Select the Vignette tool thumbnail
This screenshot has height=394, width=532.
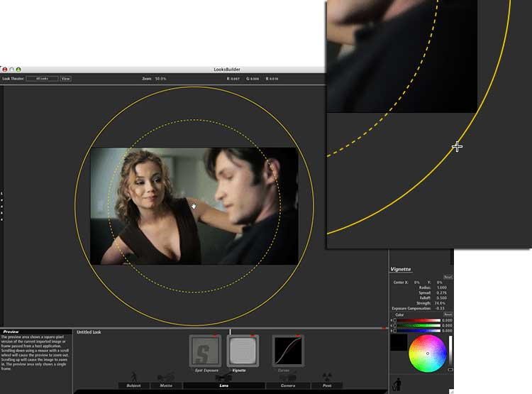point(243,351)
